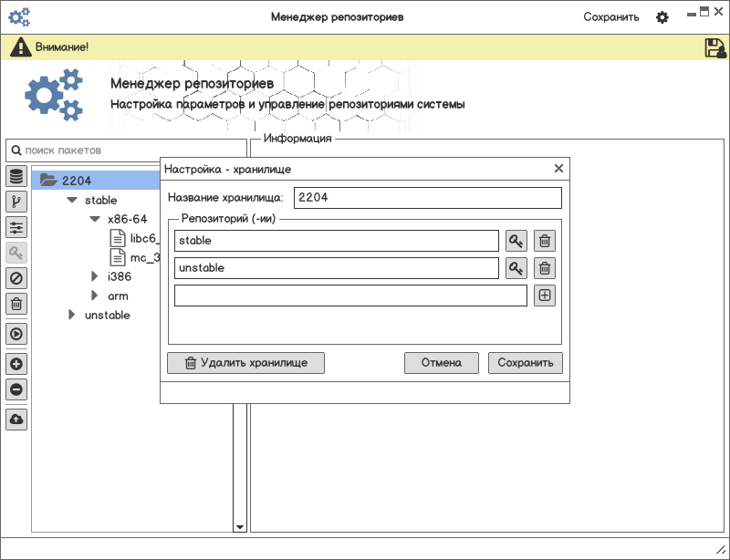Collapse the stable tree node
Screen dimensions: 730x560
point(72,200)
